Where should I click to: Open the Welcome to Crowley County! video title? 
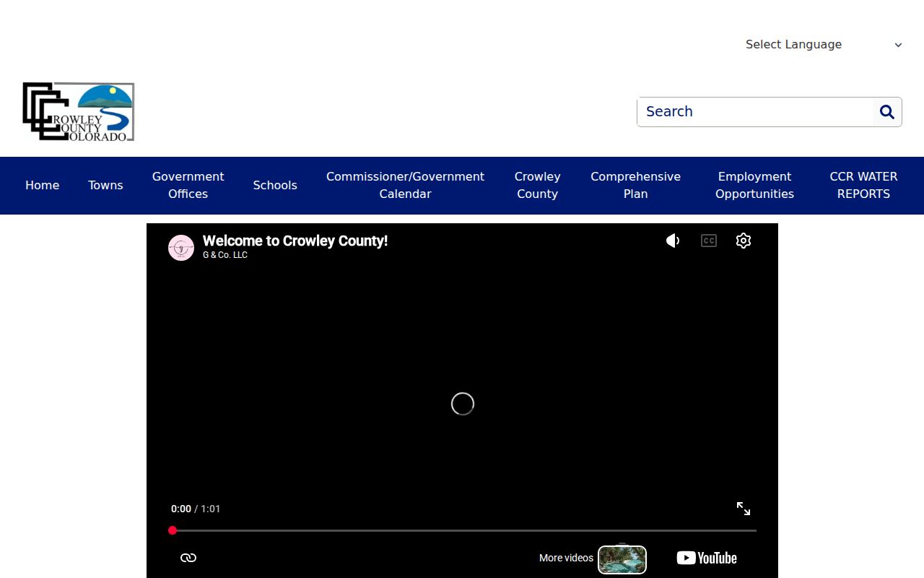295,241
